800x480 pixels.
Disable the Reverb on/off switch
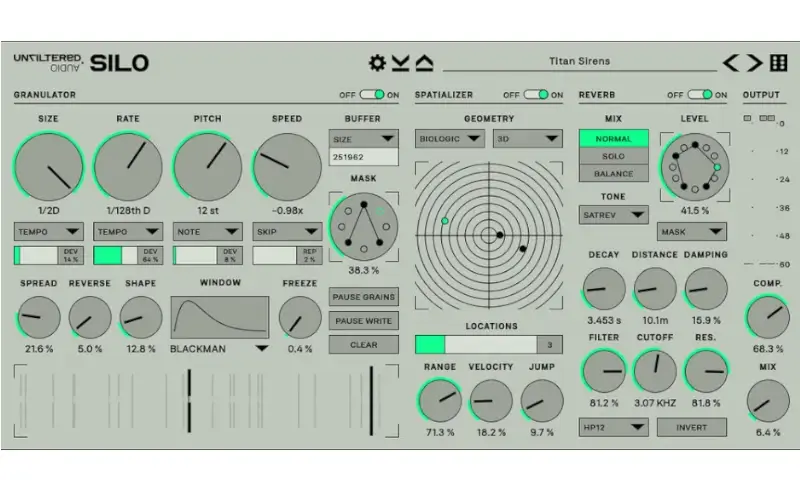704,95
